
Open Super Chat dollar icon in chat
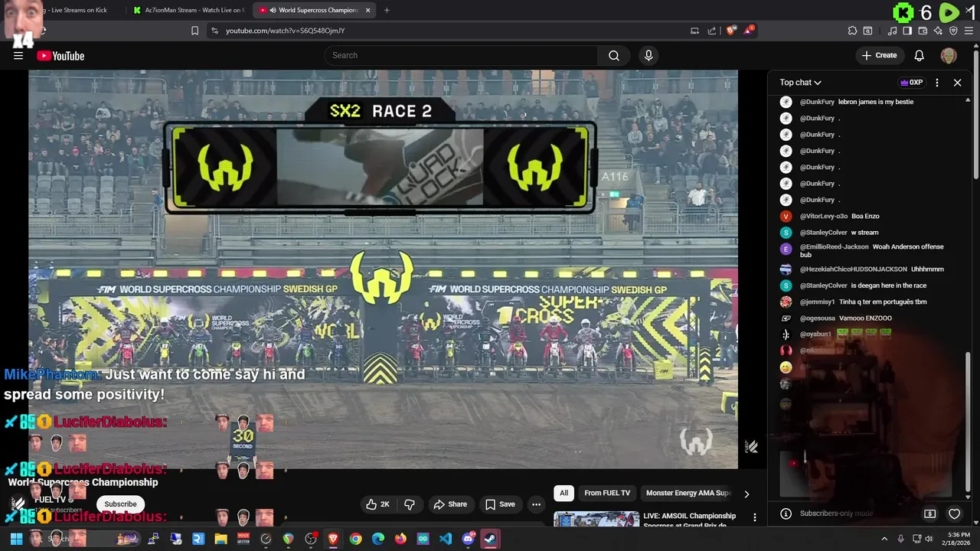[929, 514]
